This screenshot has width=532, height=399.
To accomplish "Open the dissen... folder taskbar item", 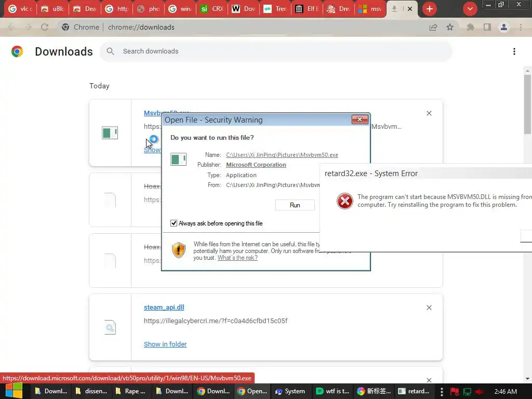I will (x=91, y=391).
